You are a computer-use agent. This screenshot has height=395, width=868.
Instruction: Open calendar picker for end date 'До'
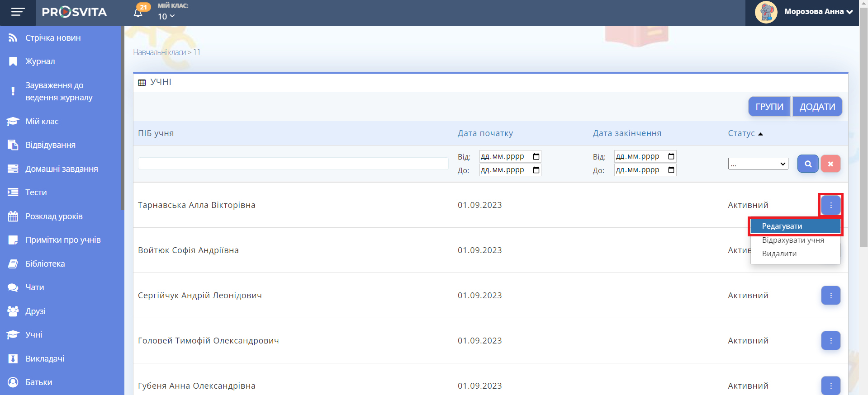[671, 170]
